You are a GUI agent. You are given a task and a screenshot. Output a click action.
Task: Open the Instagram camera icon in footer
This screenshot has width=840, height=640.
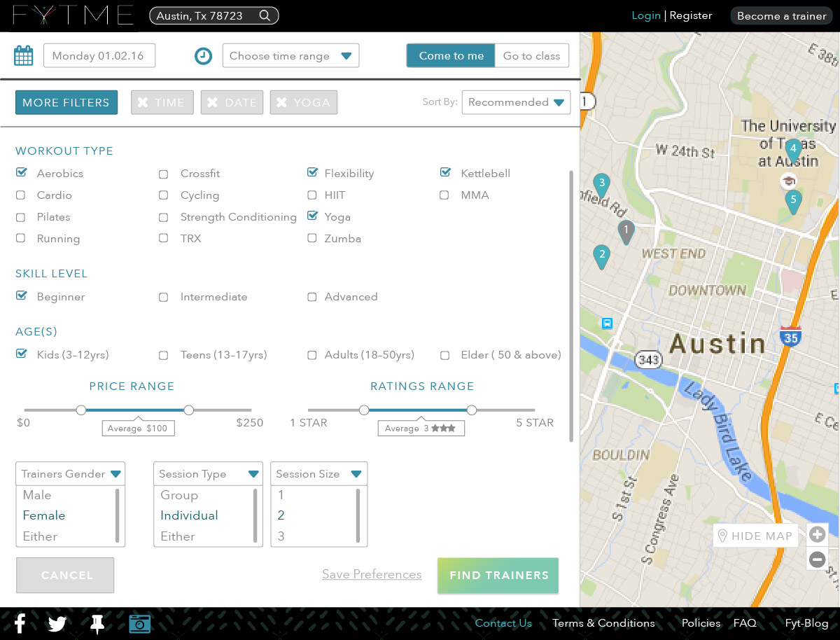(140, 623)
